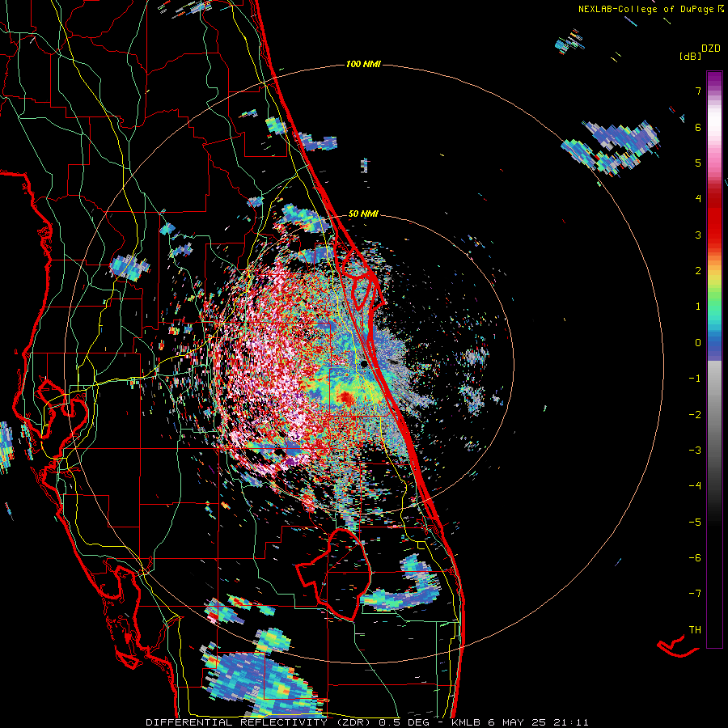Select the -5 value on the color scale

click(x=695, y=523)
